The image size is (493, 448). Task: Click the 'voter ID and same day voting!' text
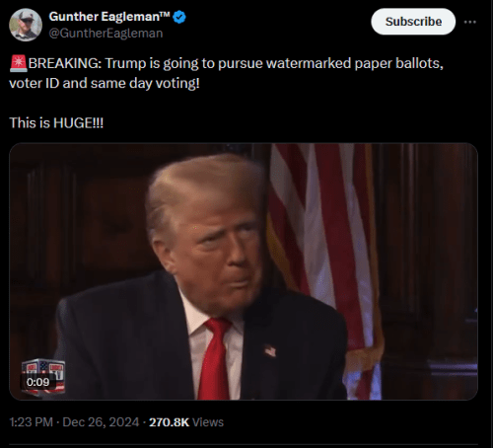point(105,84)
